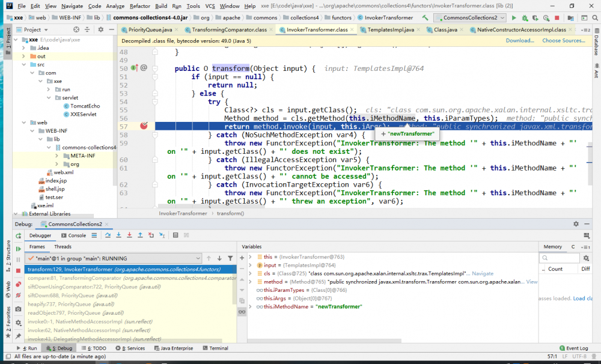The height and width of the screenshot is (364, 601).
Task: Click the Debug bug icon in top toolbar
Action: click(525, 18)
